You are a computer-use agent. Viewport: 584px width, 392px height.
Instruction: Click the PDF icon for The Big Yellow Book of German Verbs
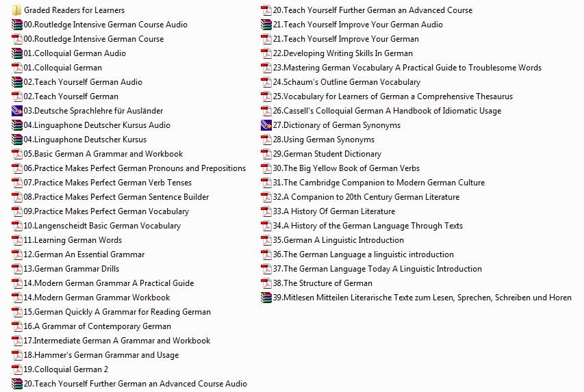(x=266, y=168)
